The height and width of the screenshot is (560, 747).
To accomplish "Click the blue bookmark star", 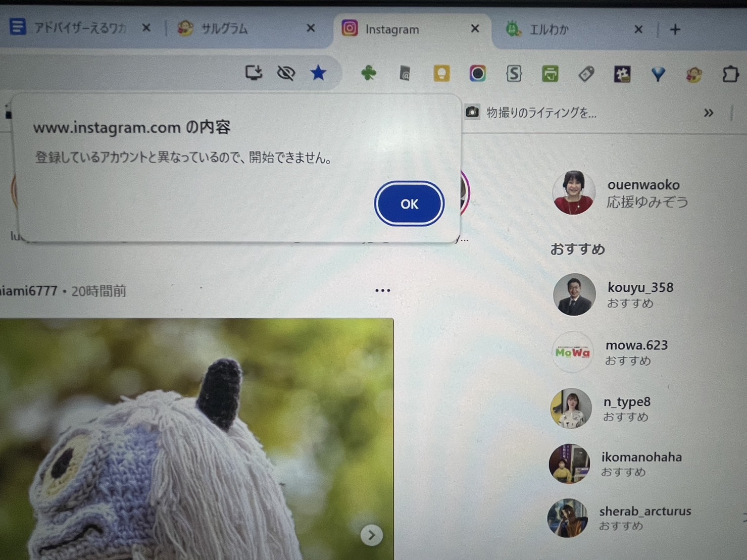I will point(318,73).
